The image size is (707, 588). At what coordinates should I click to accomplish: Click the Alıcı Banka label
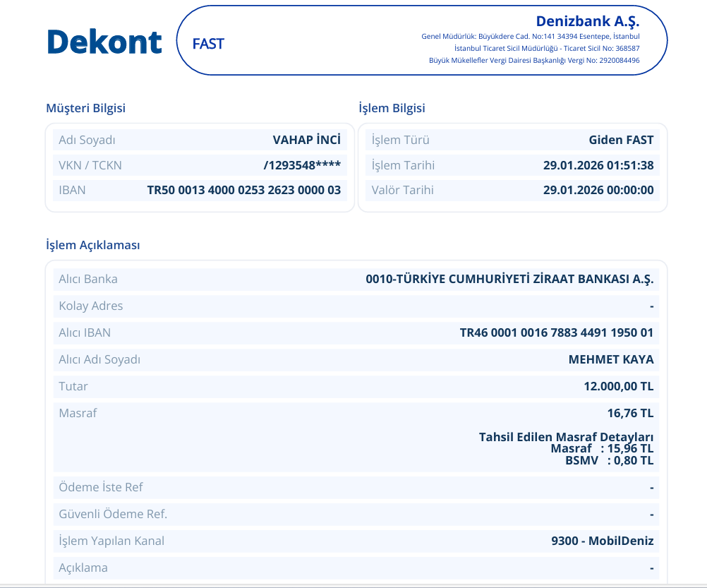88,279
